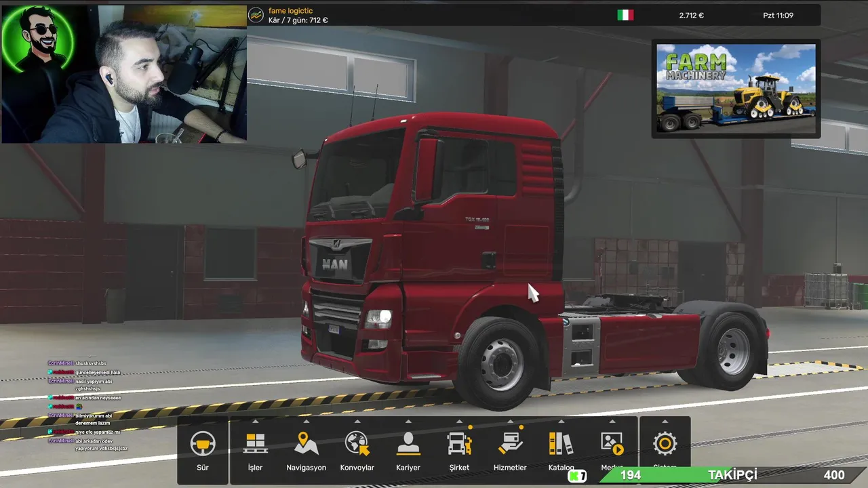Viewport: 868px width, 488px height.
Task: Open the Kariyer driver profile icon
Action: (x=408, y=444)
